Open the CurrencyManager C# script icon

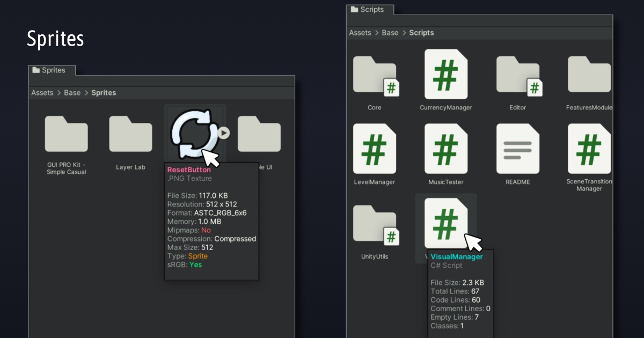446,75
